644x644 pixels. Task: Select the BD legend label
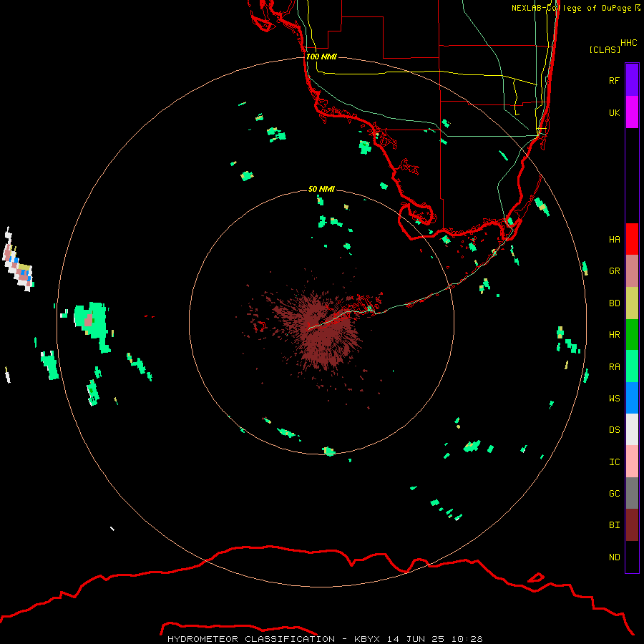pyautogui.click(x=614, y=303)
